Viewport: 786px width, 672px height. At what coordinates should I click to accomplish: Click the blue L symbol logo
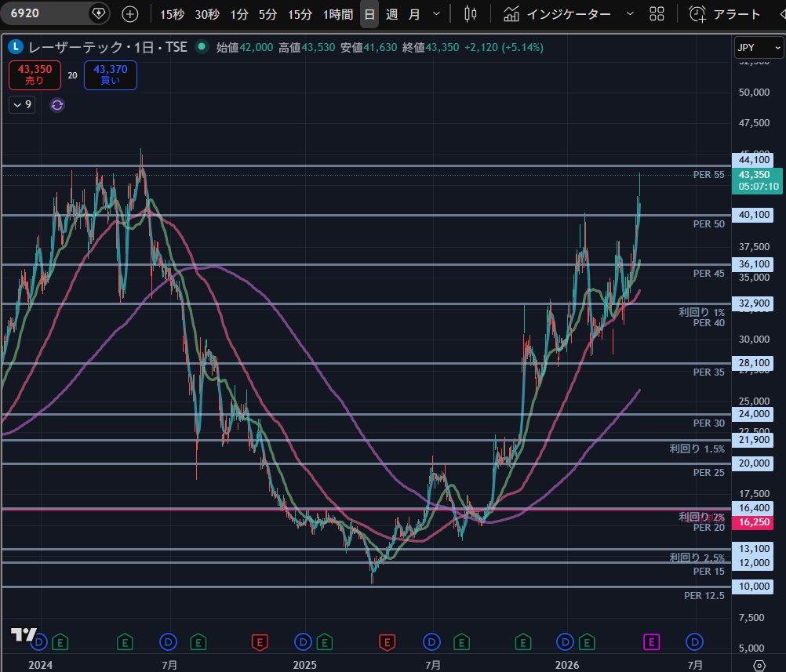pos(16,47)
